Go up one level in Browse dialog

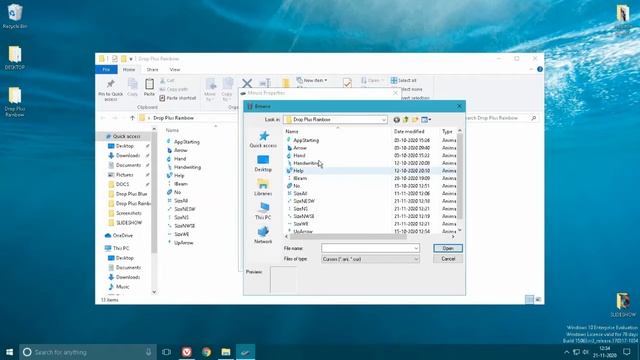406,120
